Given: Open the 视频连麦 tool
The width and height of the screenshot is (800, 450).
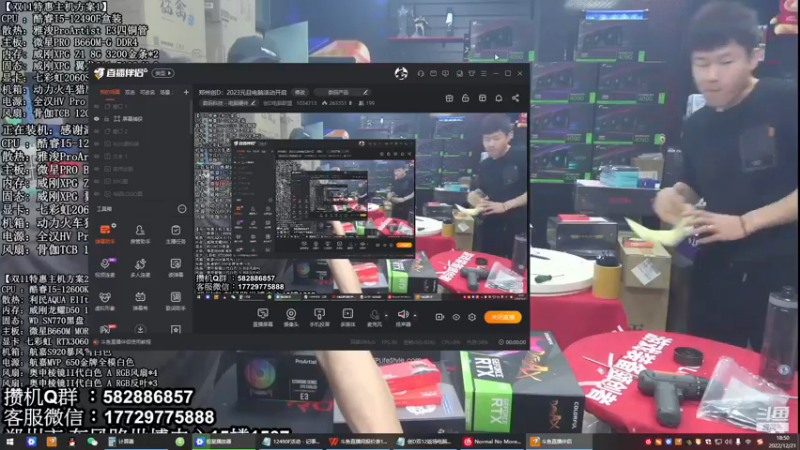Looking at the screenshot, I should (105, 267).
